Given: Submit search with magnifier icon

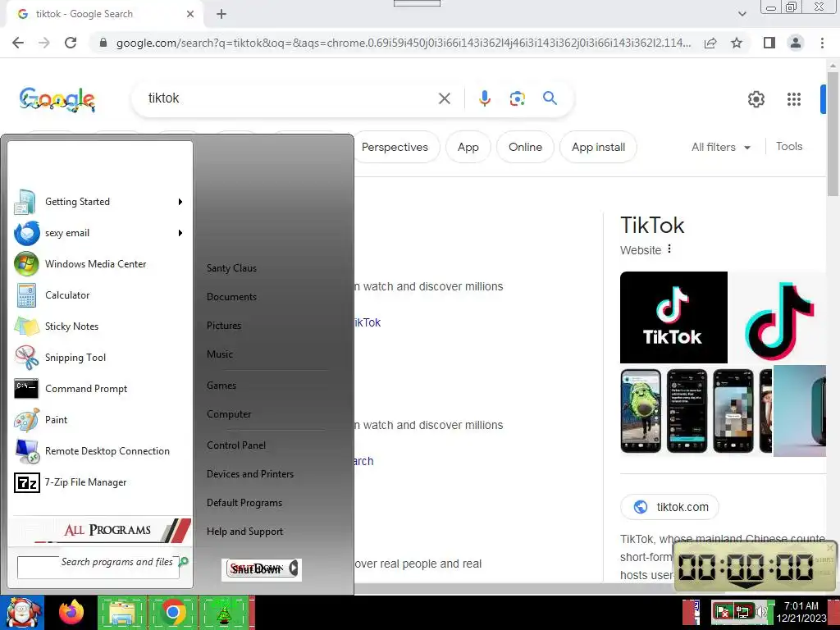Looking at the screenshot, I should (x=550, y=98).
